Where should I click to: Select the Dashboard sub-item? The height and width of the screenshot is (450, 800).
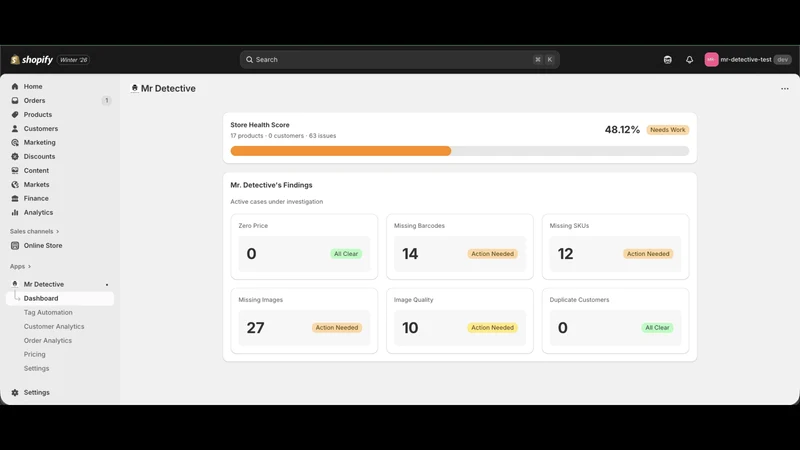[60, 298]
